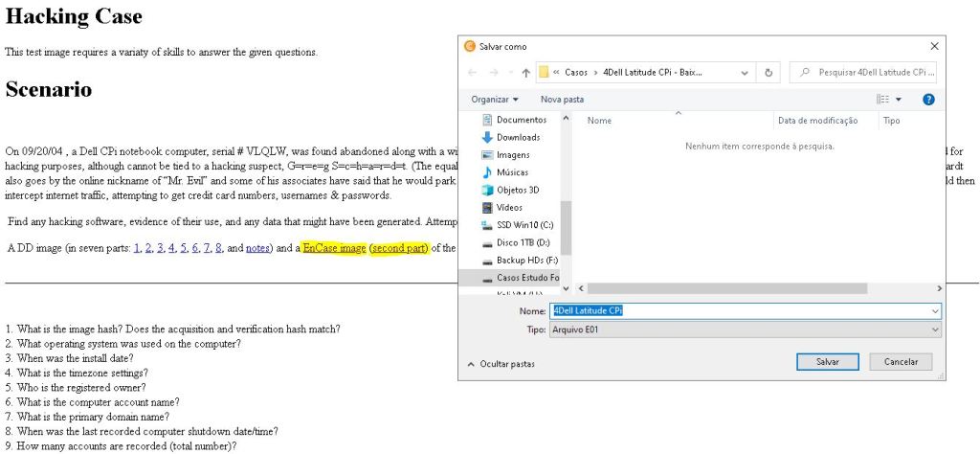Select Downloads in the navigation pane

point(518,137)
